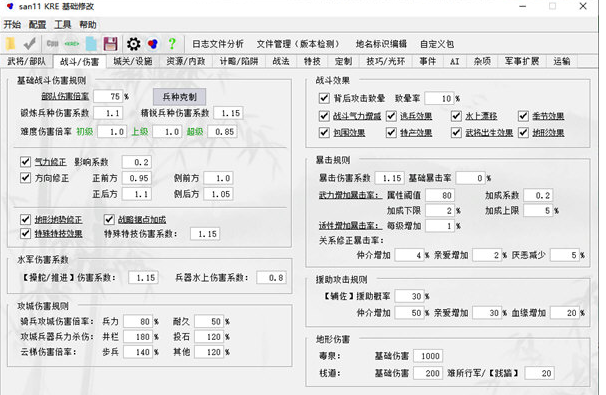Screen dimensions: 606x395
Task: Switch to the 事件 tab
Action: (x=428, y=61)
